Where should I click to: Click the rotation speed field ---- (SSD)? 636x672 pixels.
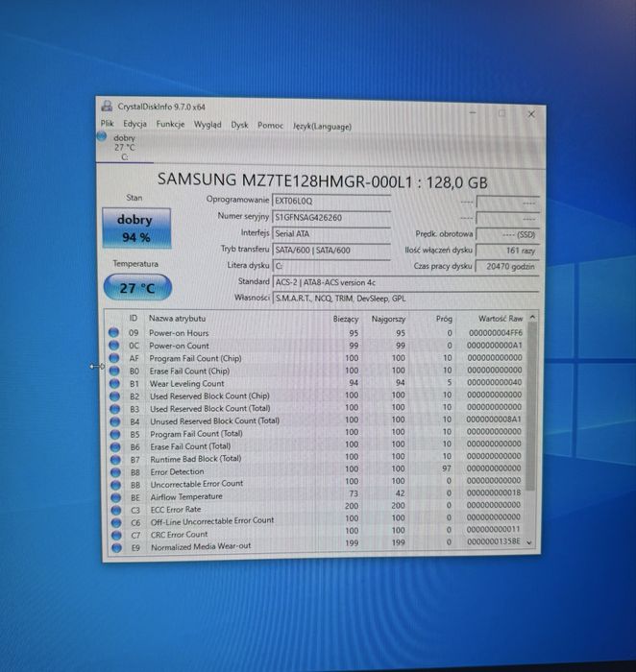point(507,234)
